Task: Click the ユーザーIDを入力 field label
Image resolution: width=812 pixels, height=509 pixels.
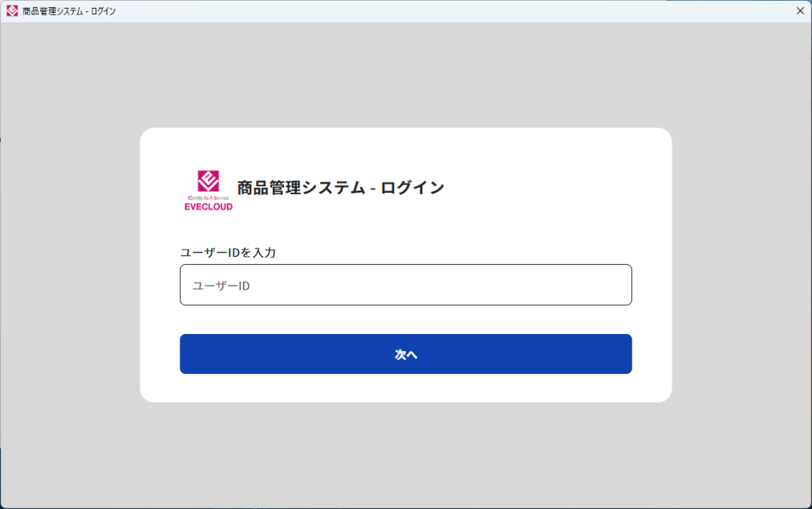Action: point(228,252)
